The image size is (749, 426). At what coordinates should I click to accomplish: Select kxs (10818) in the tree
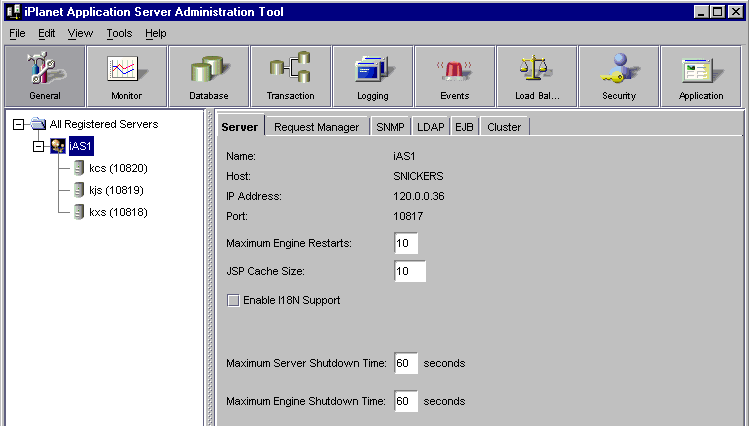pyautogui.click(x=118, y=212)
